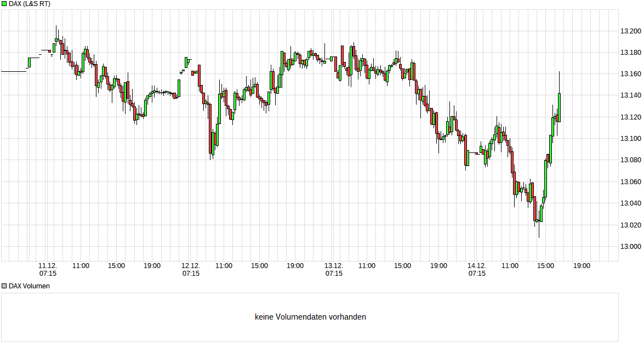
Task: Click the 13.020 price axis label
Action: (x=630, y=225)
